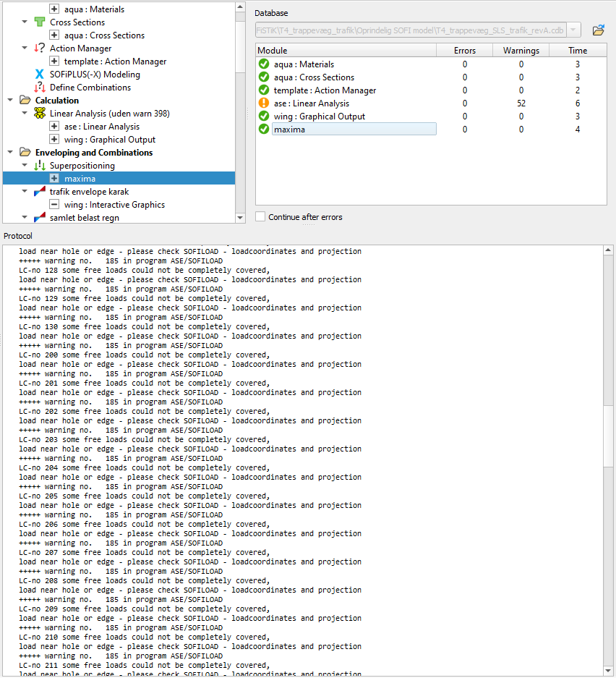This screenshot has height=678, width=616.
Task: Select samlet belast regn tree item
Action: coord(85,218)
